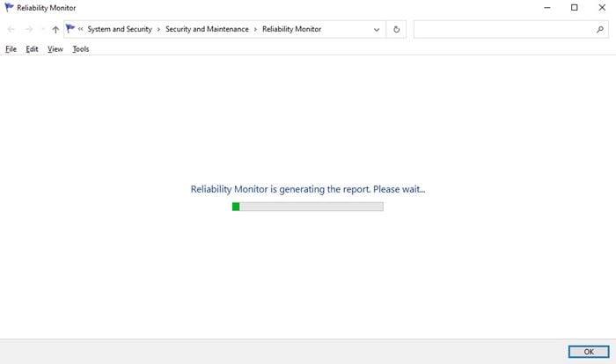Maximize the Reliability Monitor window
The height and width of the screenshot is (364, 616).
[x=575, y=7]
